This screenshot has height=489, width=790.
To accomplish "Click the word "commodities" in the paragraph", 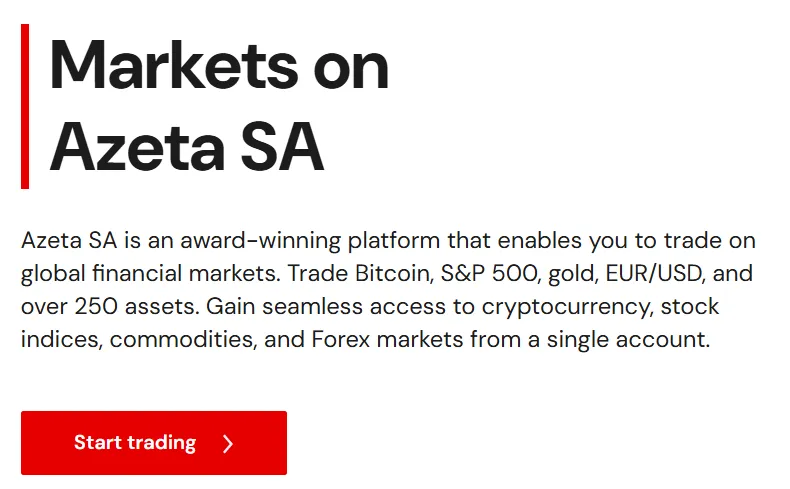I will point(185,340).
